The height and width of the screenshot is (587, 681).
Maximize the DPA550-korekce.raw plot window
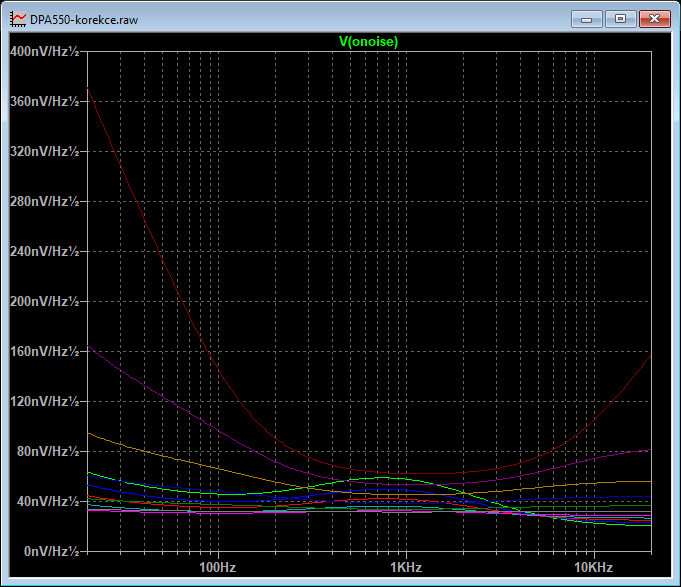coord(620,19)
